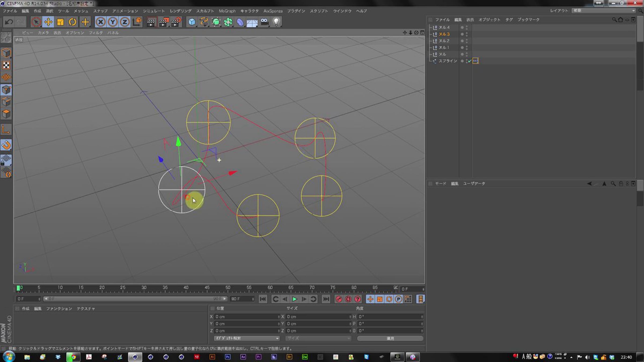The image size is (644, 362).
Task: Enable Axis mode L-shaped icon
Action: (x=6, y=130)
